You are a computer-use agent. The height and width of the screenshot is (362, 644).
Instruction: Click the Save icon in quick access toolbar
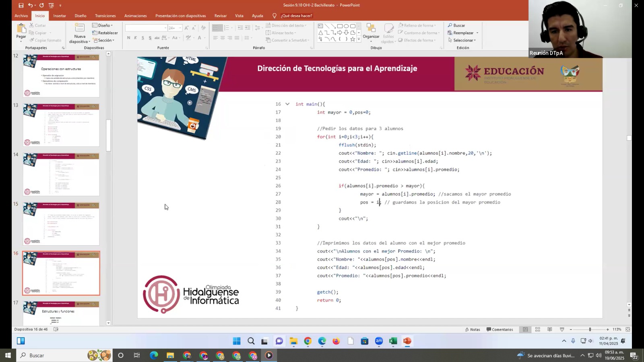[x=21, y=5]
